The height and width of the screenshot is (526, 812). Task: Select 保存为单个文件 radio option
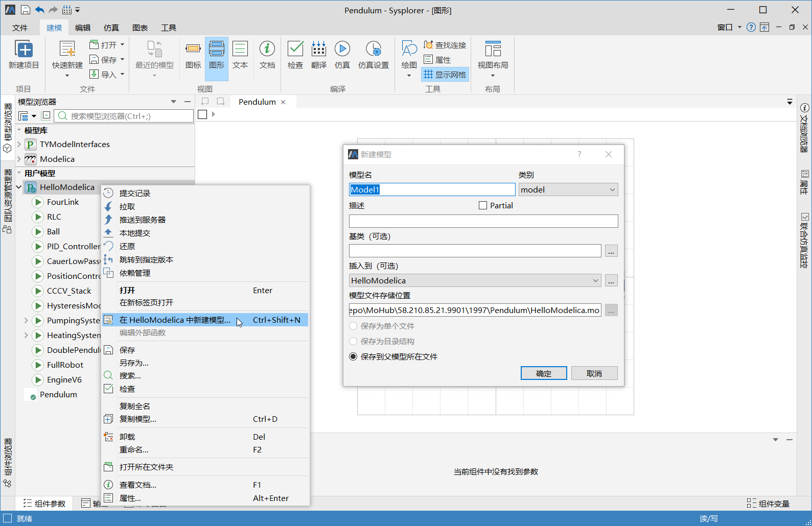[x=353, y=326]
